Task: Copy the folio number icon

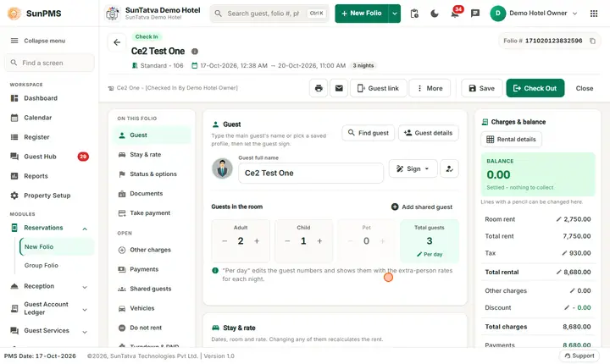Action: (x=592, y=41)
